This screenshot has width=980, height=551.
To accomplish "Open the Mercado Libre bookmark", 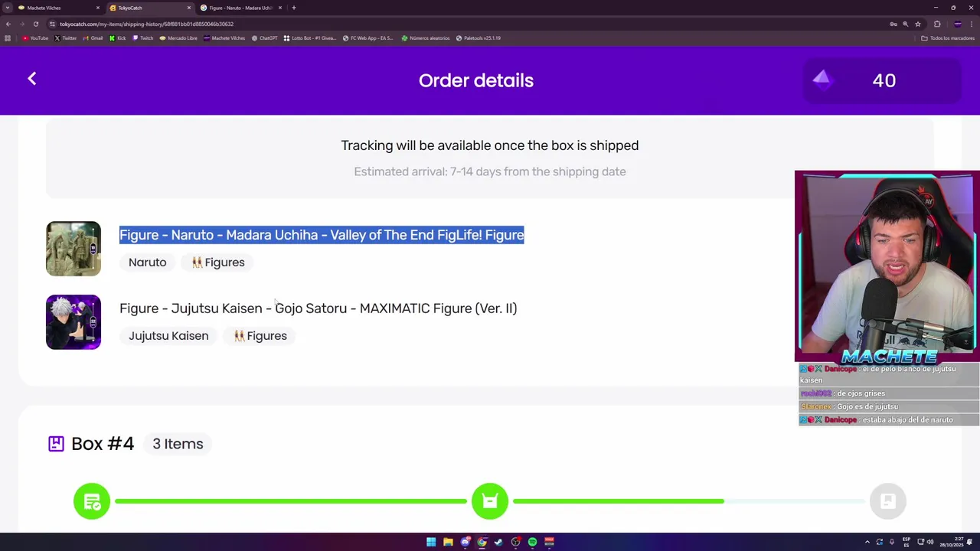I will [x=179, y=38].
